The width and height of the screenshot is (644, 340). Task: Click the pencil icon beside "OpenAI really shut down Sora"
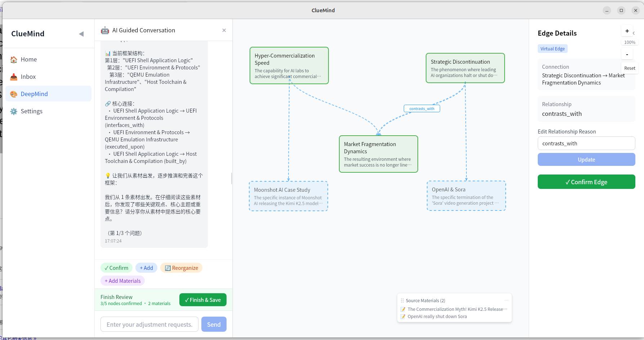(403, 317)
